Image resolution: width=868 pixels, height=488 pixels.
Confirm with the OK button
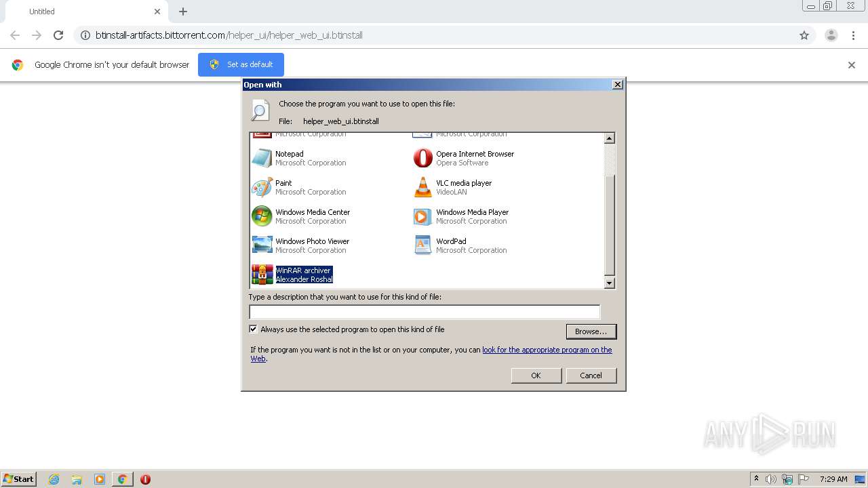[x=536, y=375]
